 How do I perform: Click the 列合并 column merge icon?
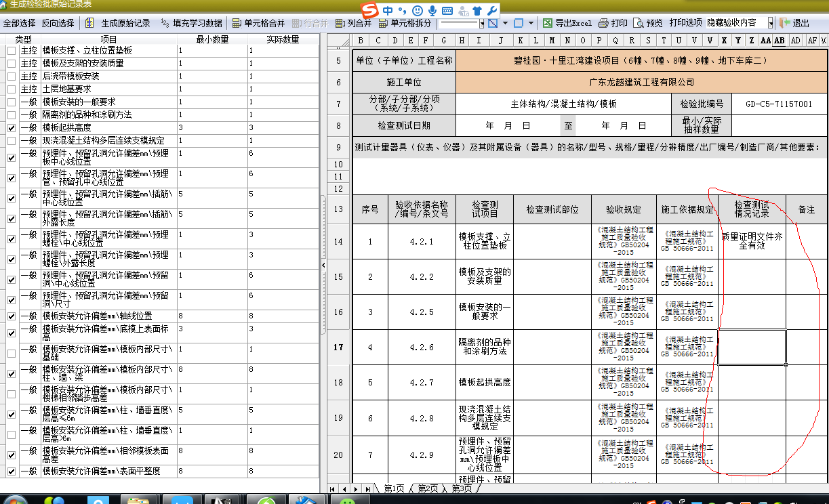pos(339,23)
